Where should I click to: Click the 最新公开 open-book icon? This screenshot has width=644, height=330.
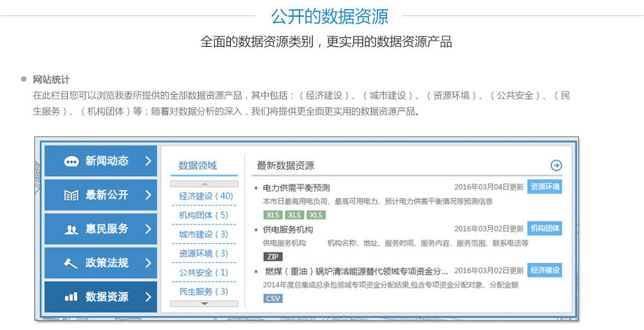click(x=71, y=195)
